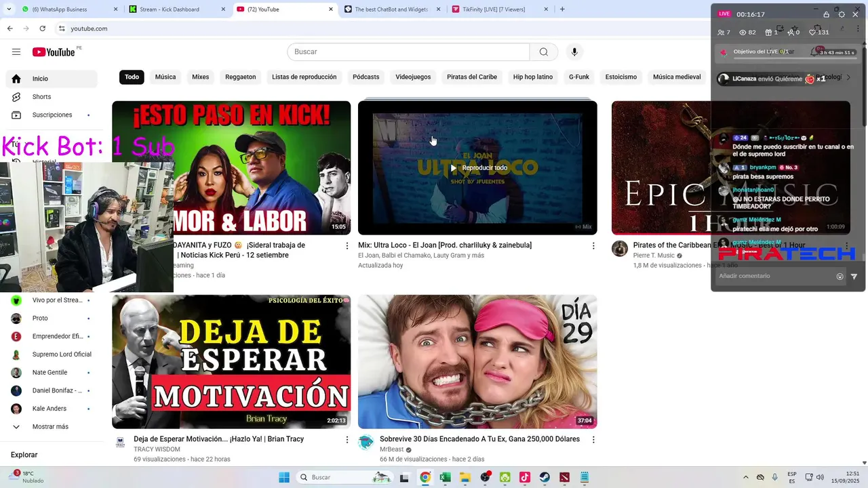Viewport: 868px width, 488px height.
Task: Open emoji picker in the comment box
Action: coord(840,277)
